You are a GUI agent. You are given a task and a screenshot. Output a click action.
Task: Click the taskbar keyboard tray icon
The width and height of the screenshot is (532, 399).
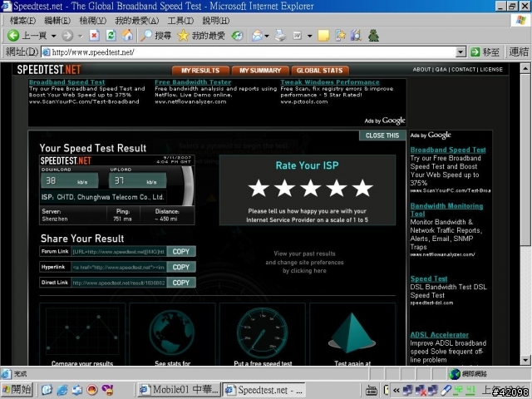tap(372, 391)
